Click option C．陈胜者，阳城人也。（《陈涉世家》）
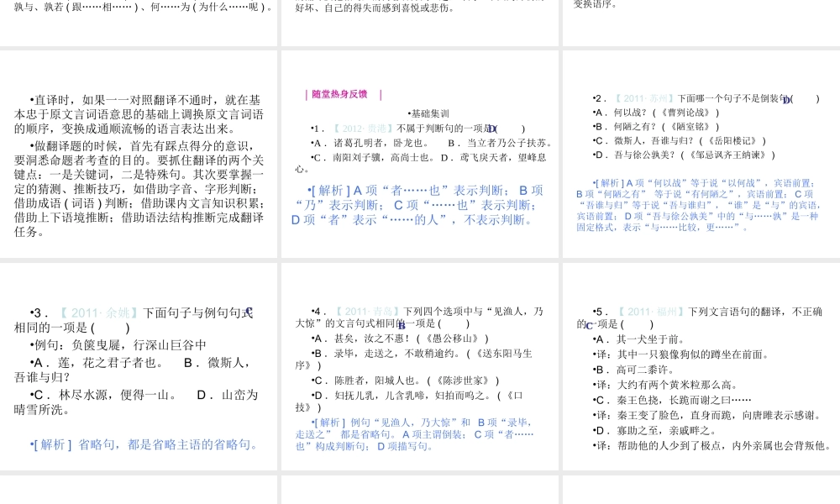 [x=405, y=381]
